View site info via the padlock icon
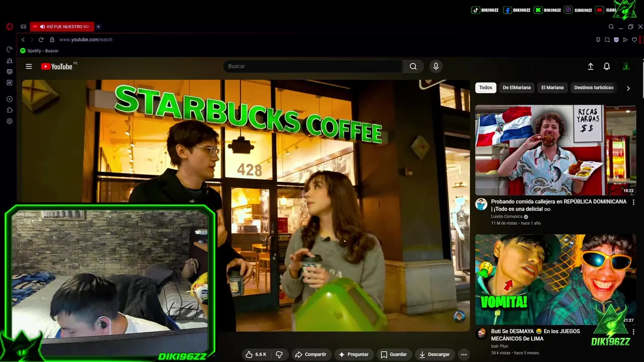 click(x=52, y=40)
